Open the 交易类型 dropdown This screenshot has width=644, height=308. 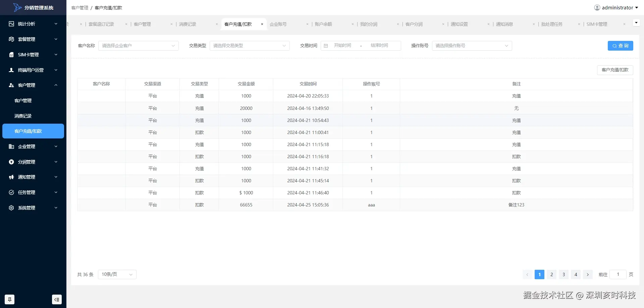point(250,46)
